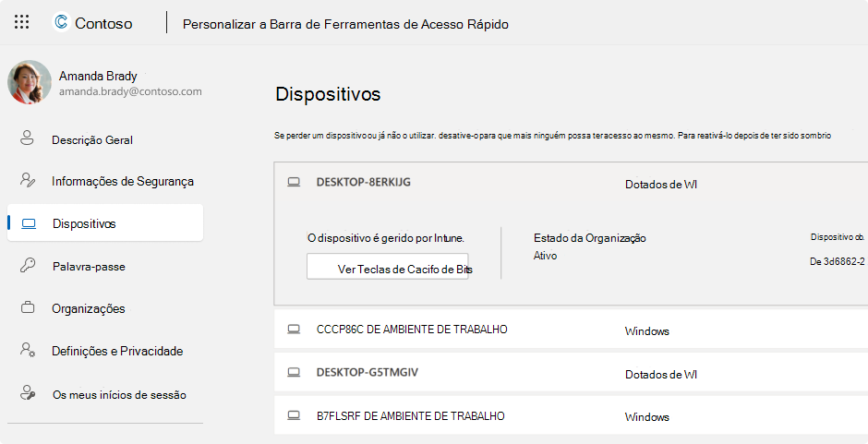868x444 pixels.
Task: Click laptop icon beside DESKTOP-8ERKIJG
Action: tap(294, 182)
